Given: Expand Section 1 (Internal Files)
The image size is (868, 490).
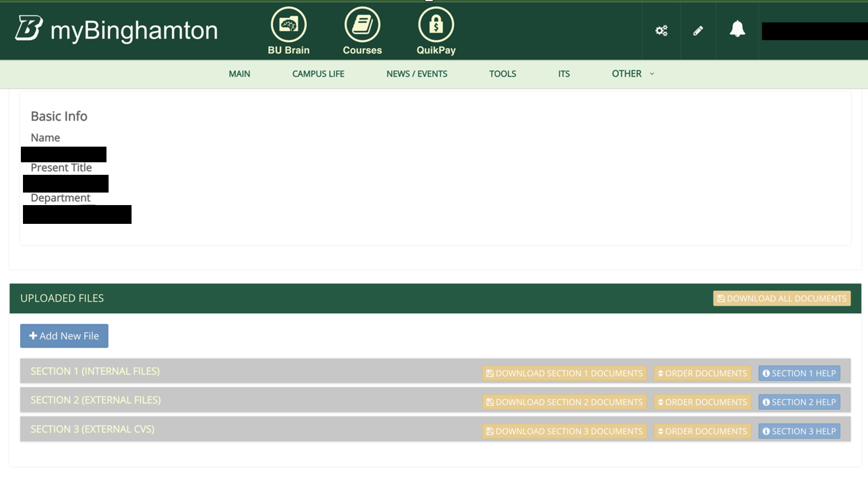Looking at the screenshot, I should click(x=95, y=371).
